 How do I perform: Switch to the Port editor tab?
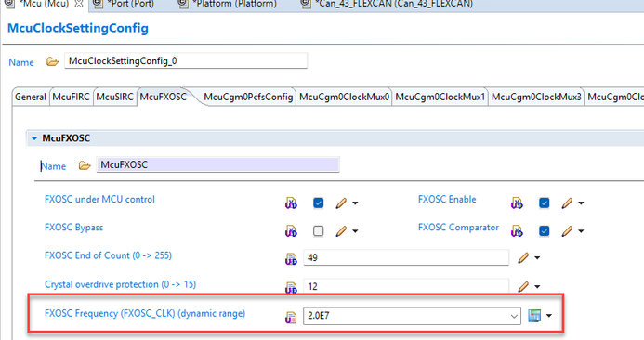(x=124, y=4)
